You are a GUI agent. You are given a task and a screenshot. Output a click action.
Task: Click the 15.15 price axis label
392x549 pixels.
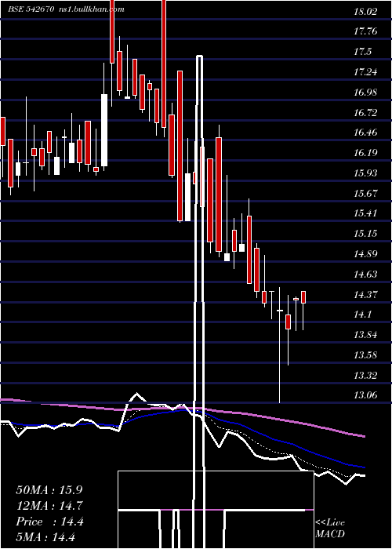click(365, 234)
